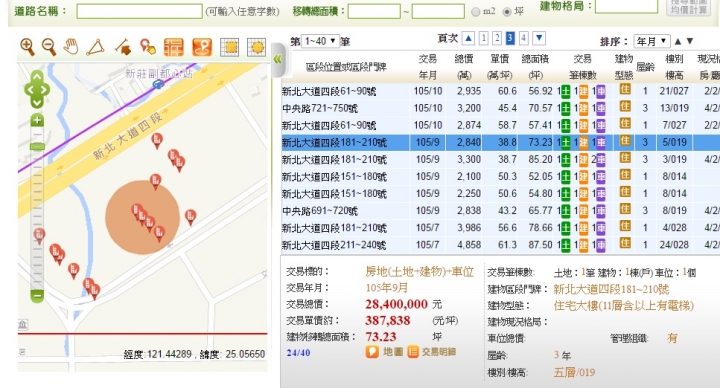Open the 交易明細 details link
This screenshot has width=720, height=388.
(432, 352)
